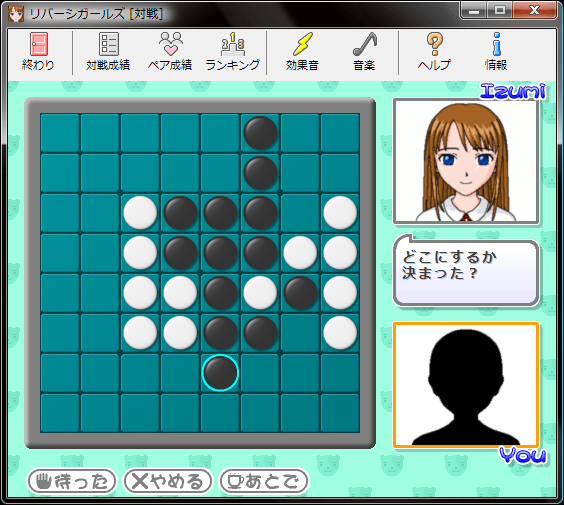Click the app icon in title bar
Screen dimensions: 564x505
pyautogui.click(x=16, y=14)
